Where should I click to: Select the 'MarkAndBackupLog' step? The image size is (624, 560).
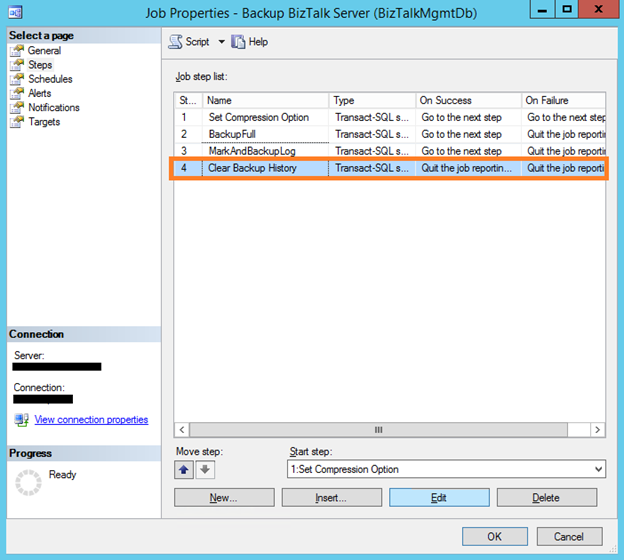click(390, 151)
